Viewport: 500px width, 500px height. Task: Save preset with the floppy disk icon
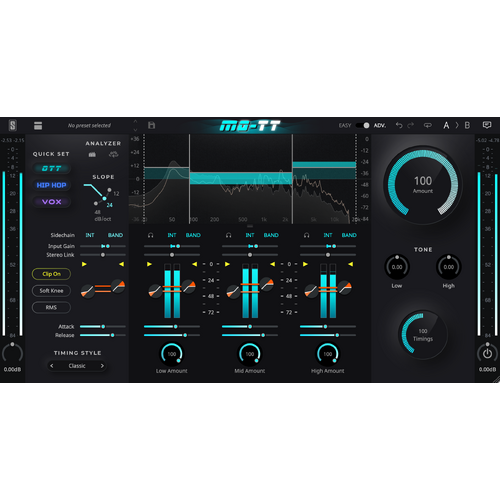(151, 125)
